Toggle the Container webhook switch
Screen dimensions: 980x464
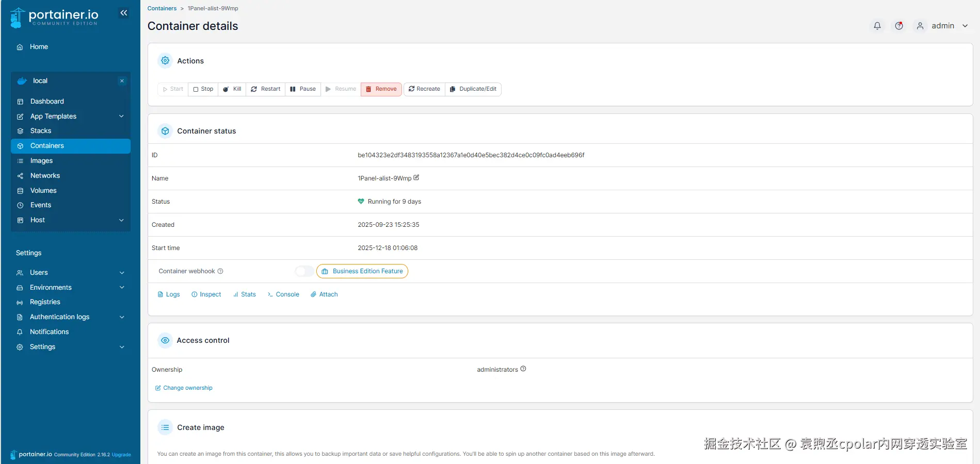tap(304, 271)
